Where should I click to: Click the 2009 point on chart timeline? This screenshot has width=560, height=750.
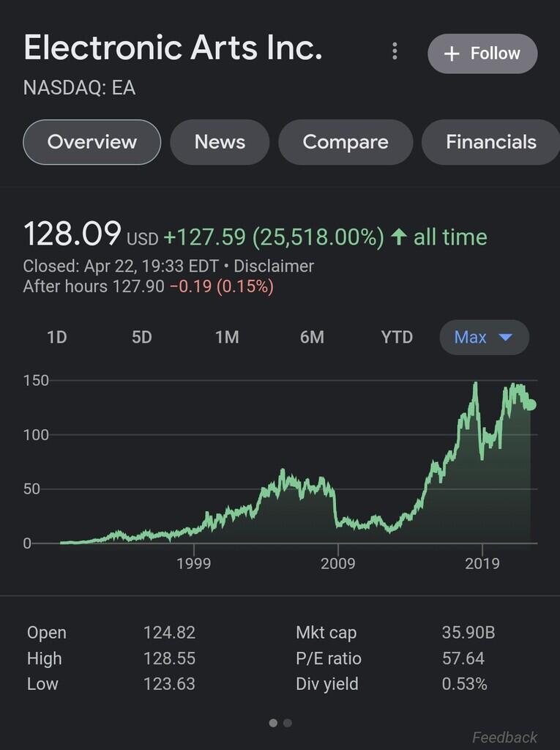coord(337,563)
